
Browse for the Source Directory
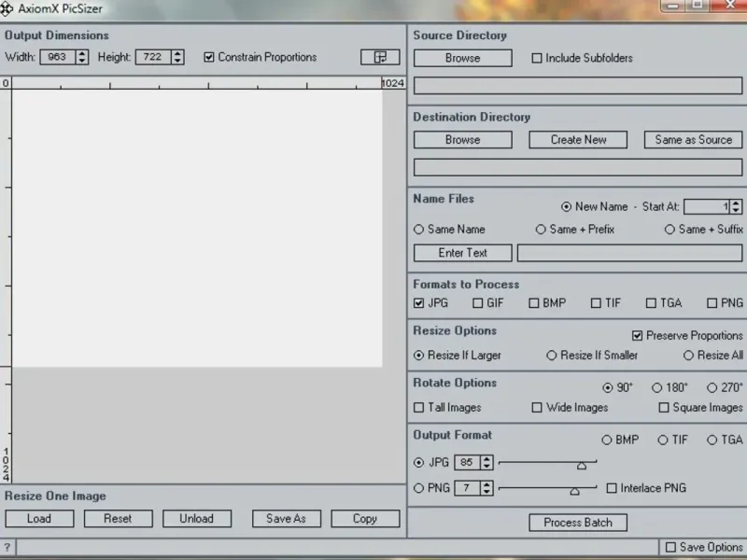tap(463, 58)
